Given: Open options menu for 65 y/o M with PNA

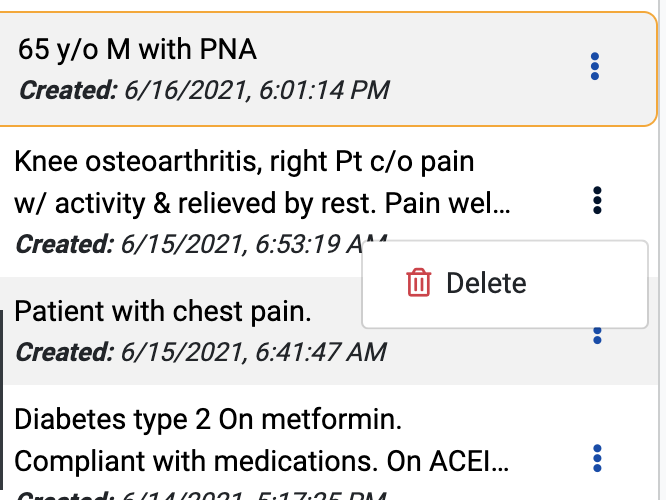Looking at the screenshot, I should (x=595, y=66).
